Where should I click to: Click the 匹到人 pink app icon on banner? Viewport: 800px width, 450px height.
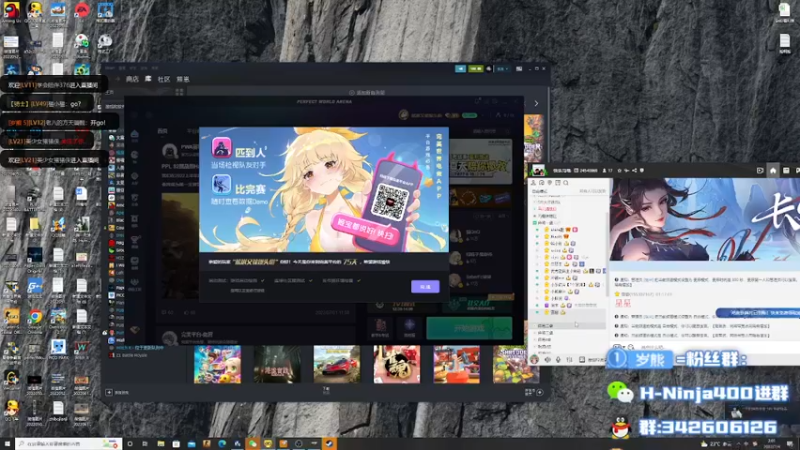tap(221, 148)
